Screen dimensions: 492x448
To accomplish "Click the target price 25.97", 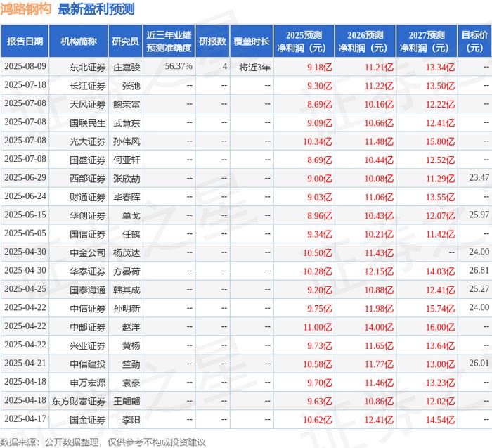I will pyautogui.click(x=479, y=215).
